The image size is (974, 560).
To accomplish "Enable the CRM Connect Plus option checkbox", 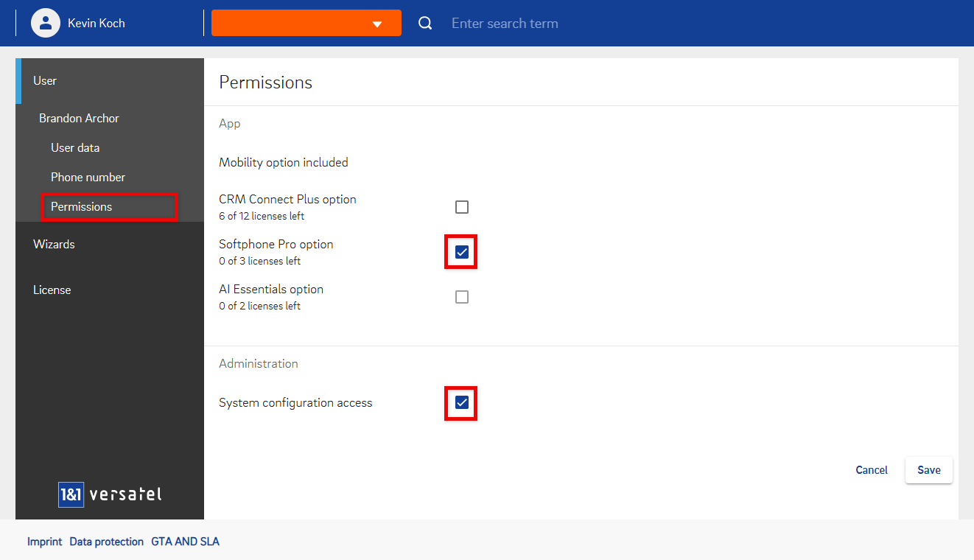I will pyautogui.click(x=462, y=207).
